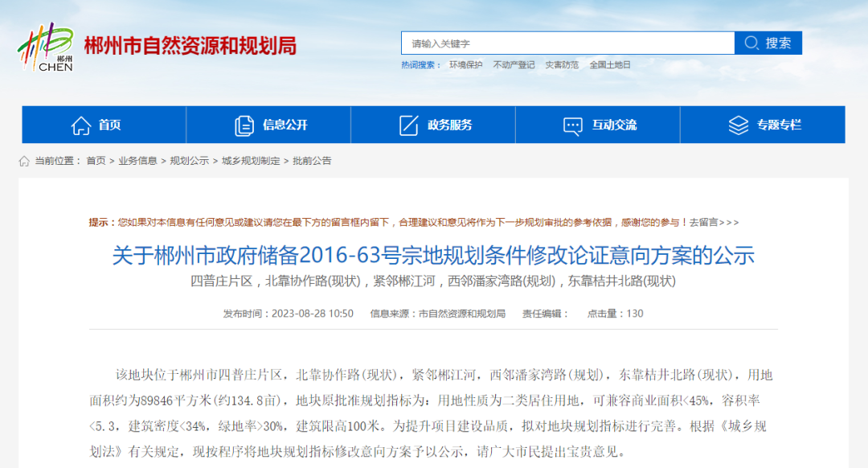Go to 规划公示 in breadcrumb
Screen dimensions: 868x468
coord(190,161)
